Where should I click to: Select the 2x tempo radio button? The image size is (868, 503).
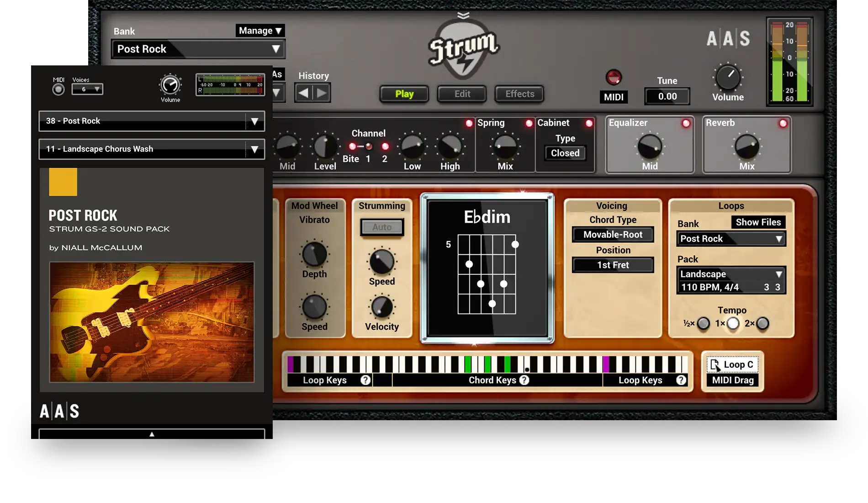coord(762,324)
